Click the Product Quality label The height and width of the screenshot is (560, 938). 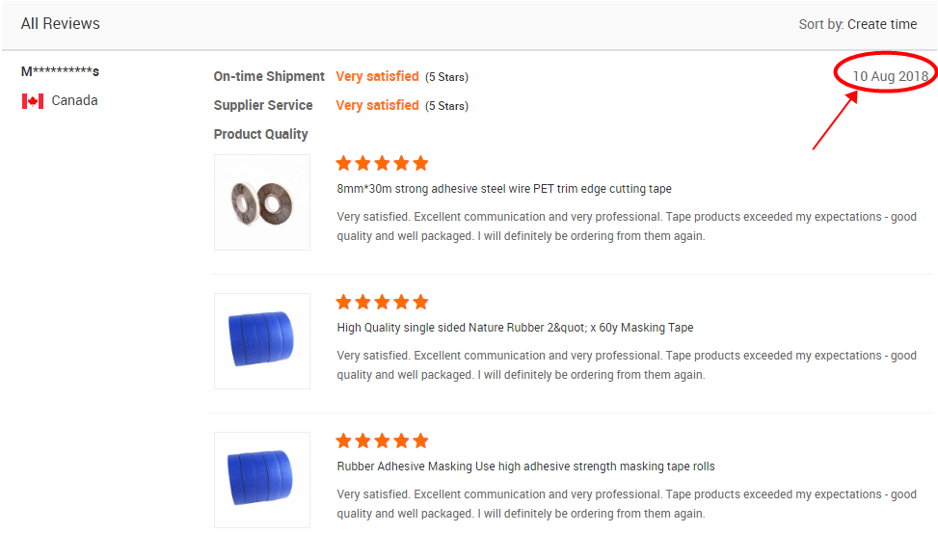coord(261,134)
